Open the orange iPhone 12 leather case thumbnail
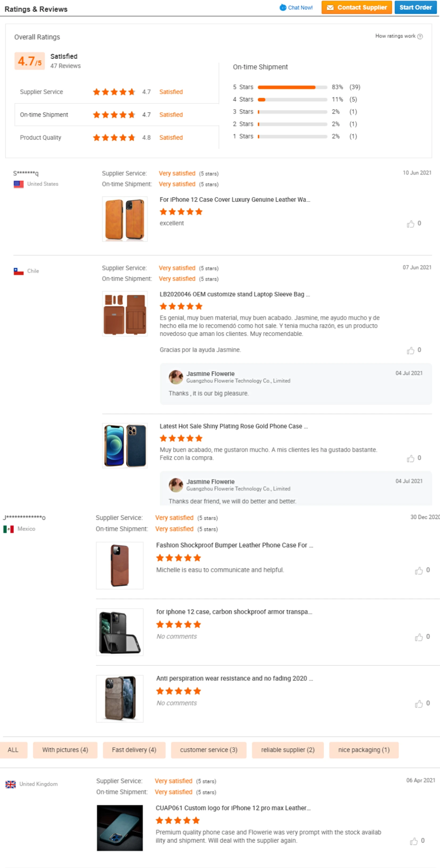Viewport: 440px width, 868px height. [125, 219]
